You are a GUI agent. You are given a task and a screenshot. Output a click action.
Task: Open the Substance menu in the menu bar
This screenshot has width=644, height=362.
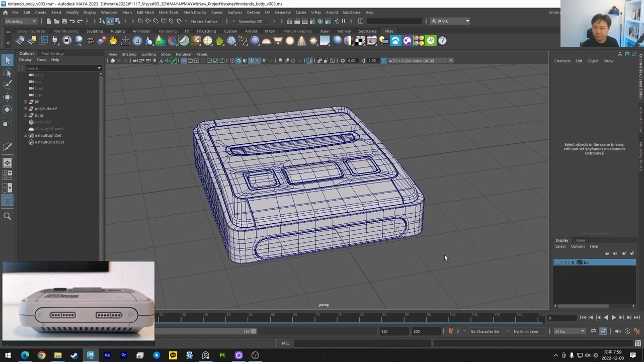(351, 12)
